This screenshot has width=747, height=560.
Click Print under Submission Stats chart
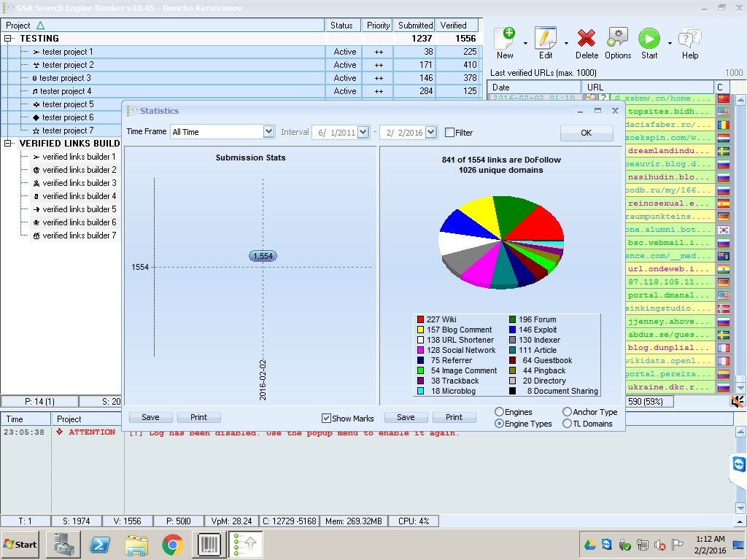[x=198, y=417]
